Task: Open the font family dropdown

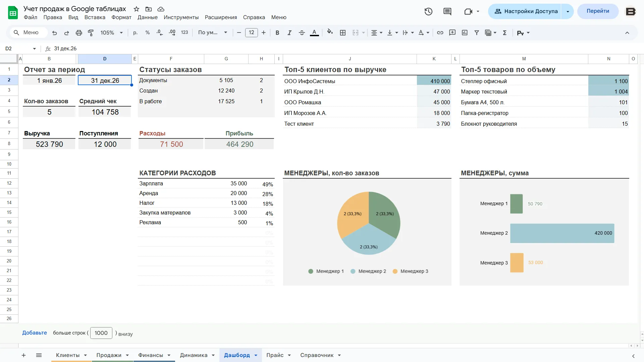Action: tap(213, 33)
